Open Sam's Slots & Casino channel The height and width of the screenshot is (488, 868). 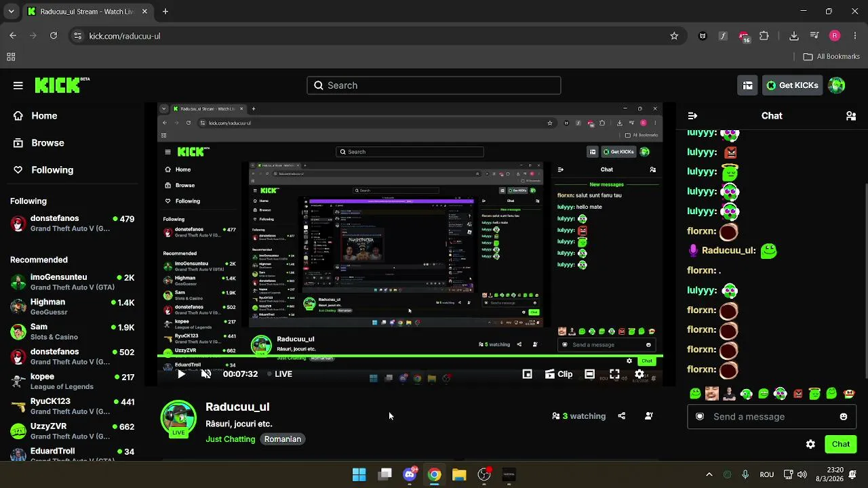pos(73,331)
